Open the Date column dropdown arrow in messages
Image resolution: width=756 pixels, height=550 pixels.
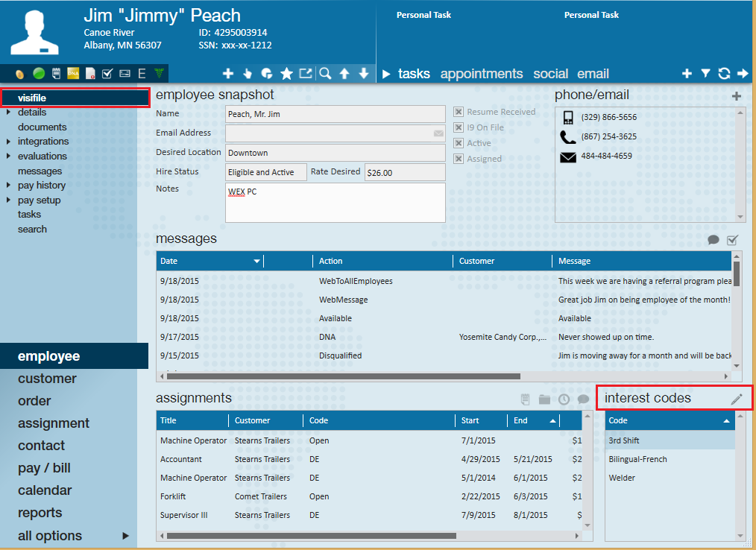click(257, 262)
